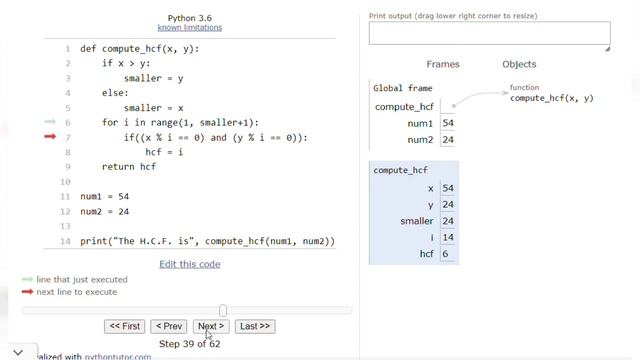Click code line 11 'num1 = 54'
This screenshot has width=640, height=360.
click(x=104, y=196)
